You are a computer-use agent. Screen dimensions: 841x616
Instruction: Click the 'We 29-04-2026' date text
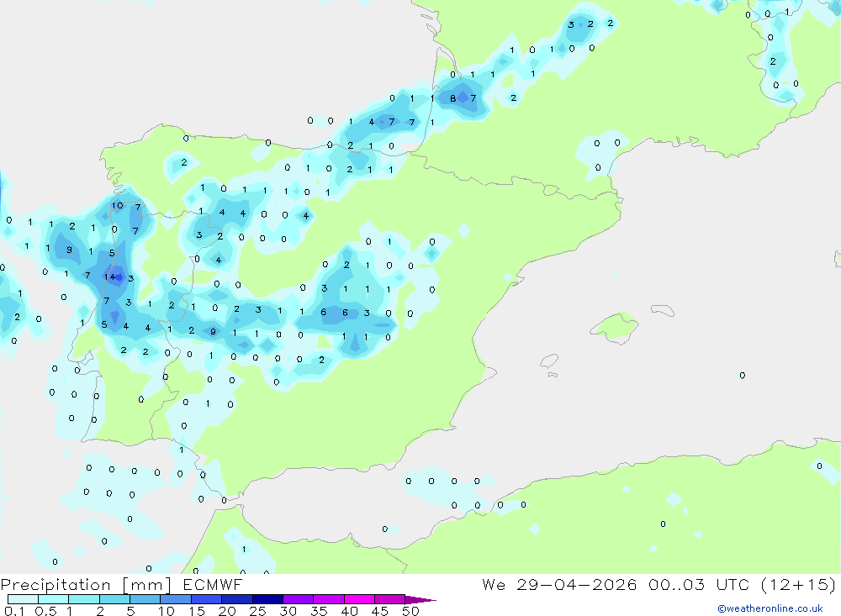pos(559,584)
